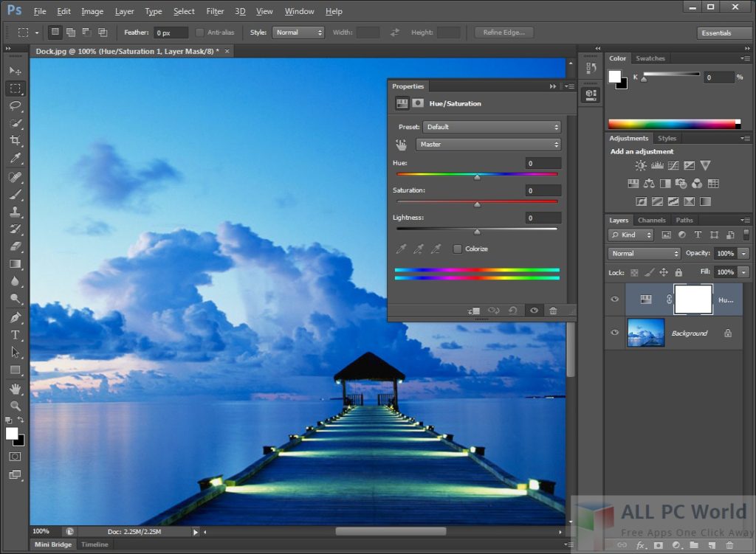Click the targeted adjustment hand tool
Image resolution: width=756 pixels, height=554 pixels.
[401, 145]
